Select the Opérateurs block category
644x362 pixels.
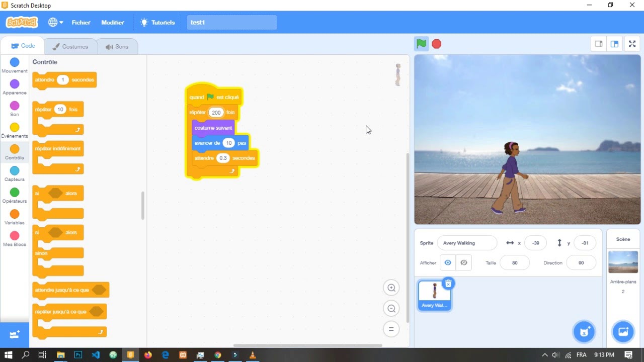coord(15,195)
